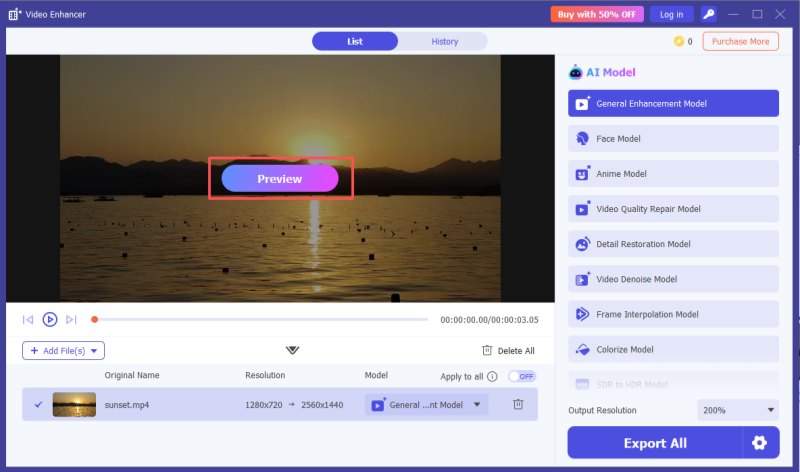Select the Face Model option

(673, 139)
